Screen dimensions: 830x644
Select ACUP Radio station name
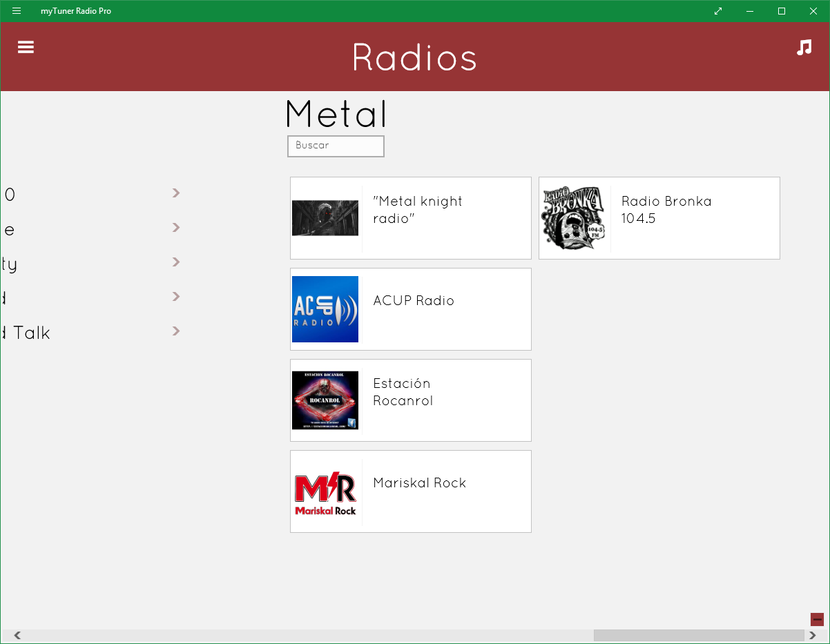click(x=414, y=301)
